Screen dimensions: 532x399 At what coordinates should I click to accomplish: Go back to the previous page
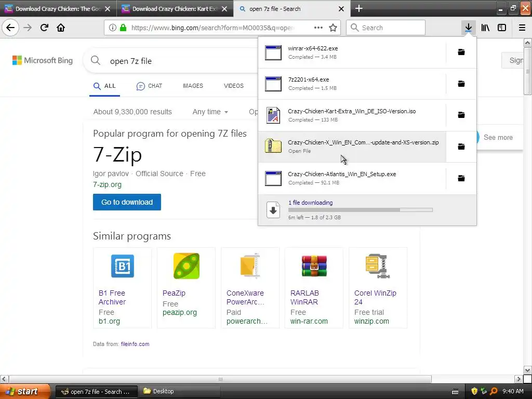pos(10,28)
